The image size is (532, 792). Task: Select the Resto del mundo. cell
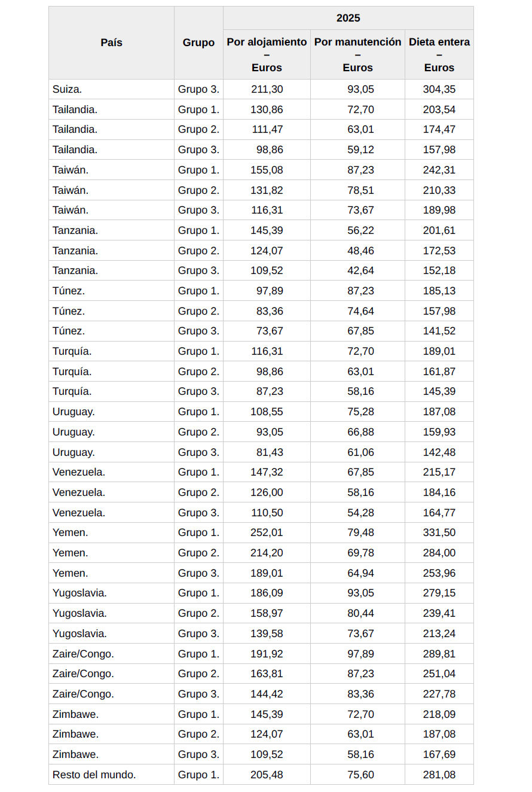[94, 775]
